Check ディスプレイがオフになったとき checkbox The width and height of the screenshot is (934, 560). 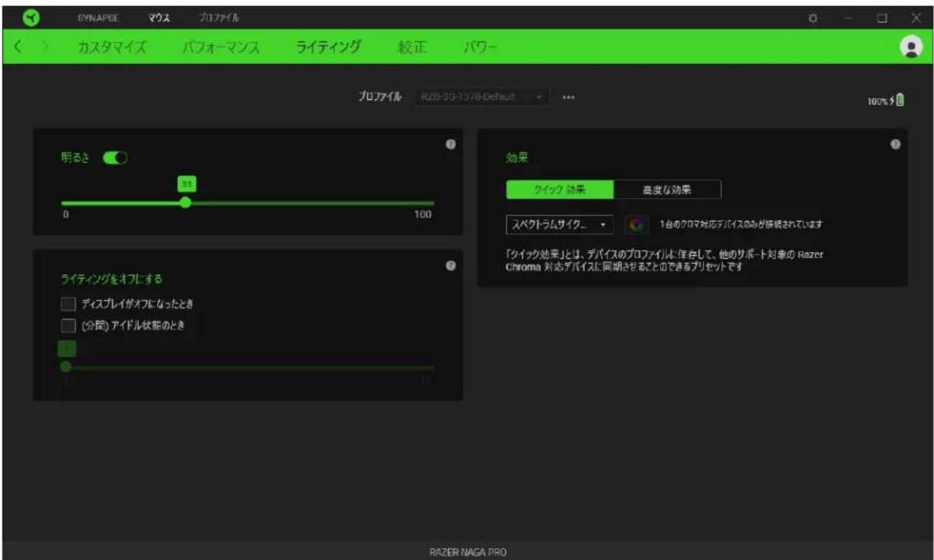click(x=68, y=304)
